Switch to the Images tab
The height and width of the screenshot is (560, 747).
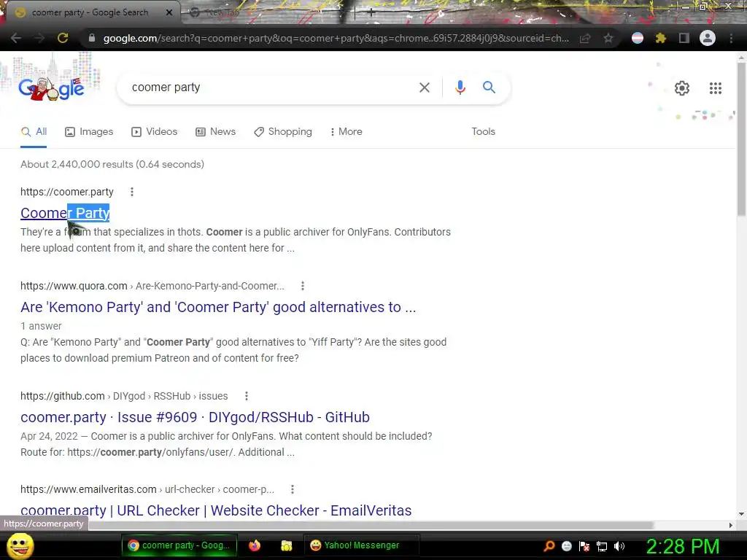pos(89,131)
